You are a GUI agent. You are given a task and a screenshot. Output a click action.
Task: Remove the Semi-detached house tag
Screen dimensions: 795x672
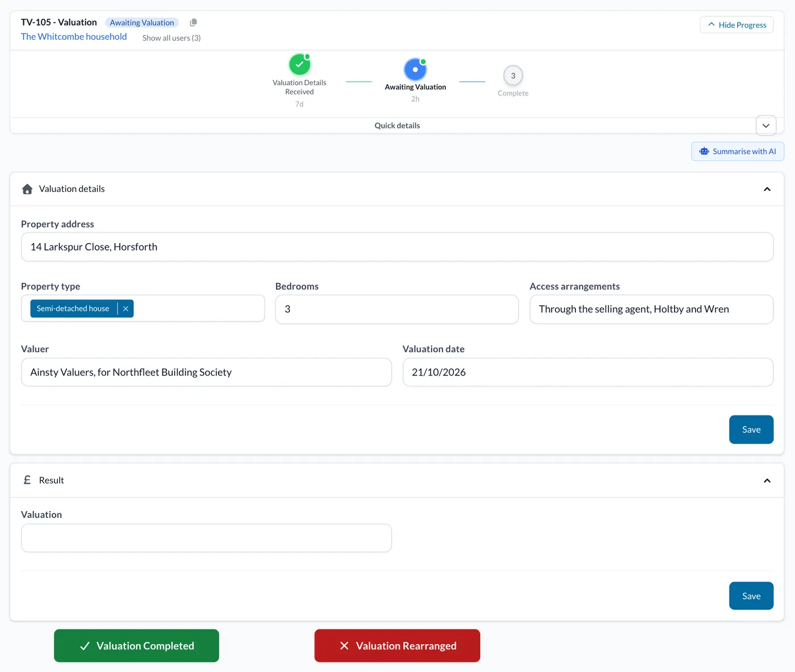coord(125,308)
